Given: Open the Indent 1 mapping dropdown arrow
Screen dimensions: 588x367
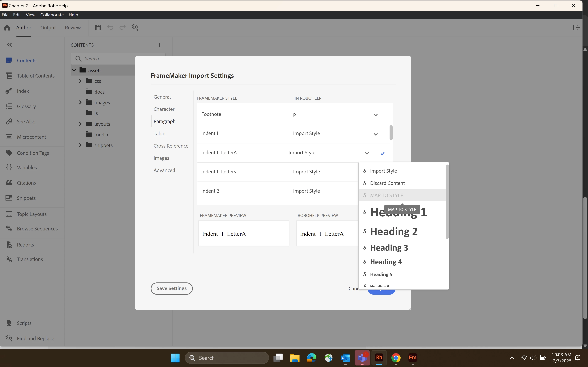Looking at the screenshot, I should [x=375, y=134].
